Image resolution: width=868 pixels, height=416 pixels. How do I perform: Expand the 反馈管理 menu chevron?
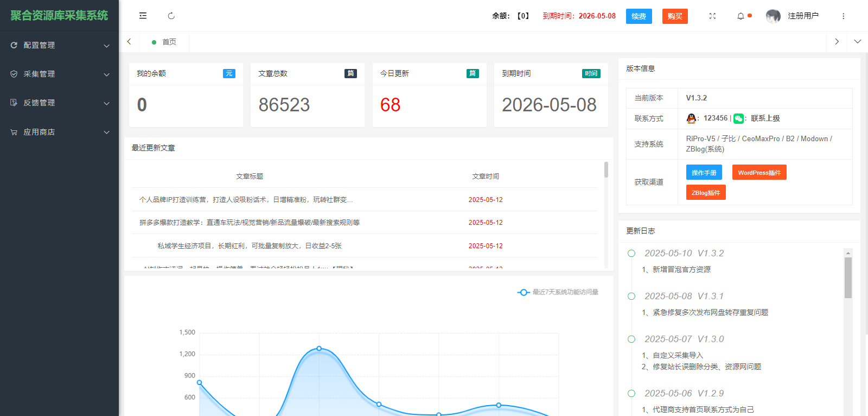(107, 103)
